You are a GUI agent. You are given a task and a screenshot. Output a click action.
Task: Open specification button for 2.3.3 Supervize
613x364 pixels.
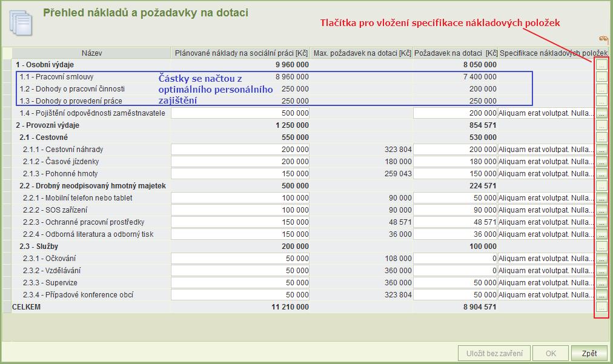coord(601,283)
